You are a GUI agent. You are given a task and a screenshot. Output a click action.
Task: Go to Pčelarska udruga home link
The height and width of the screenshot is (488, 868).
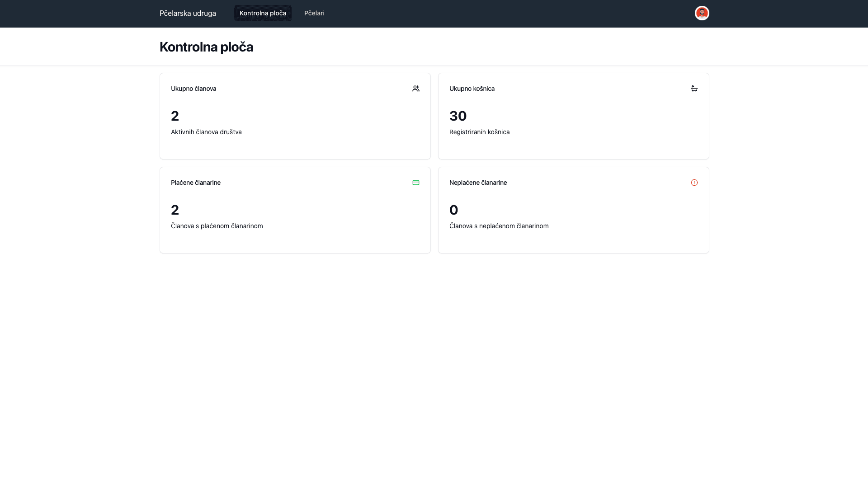188,13
